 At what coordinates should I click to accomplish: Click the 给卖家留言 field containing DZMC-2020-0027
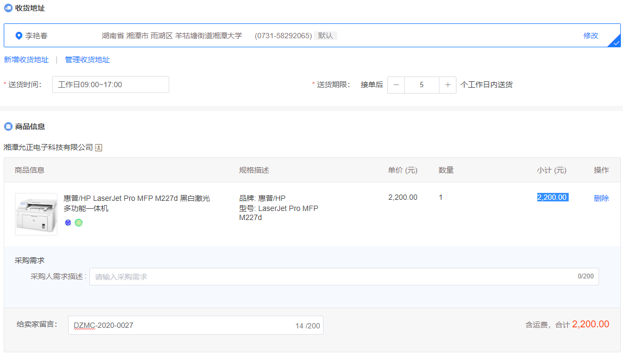tap(195, 326)
